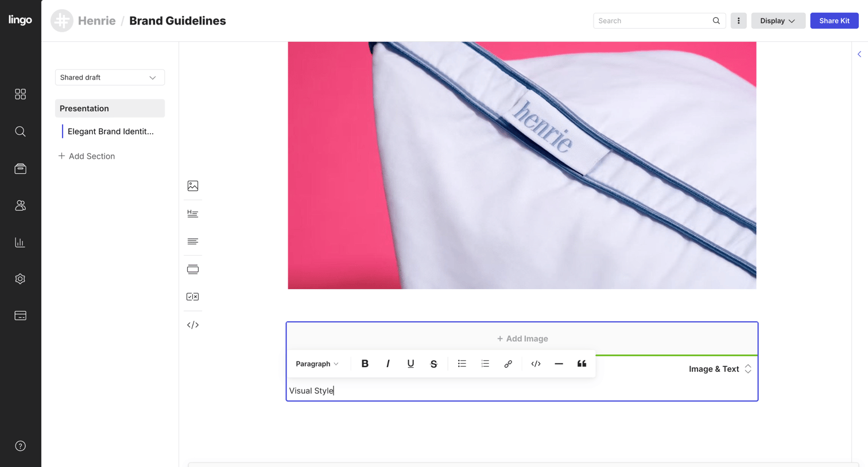Screen dimensions: 868x467
Task: Apply numbered list formatting
Action: [485, 364]
